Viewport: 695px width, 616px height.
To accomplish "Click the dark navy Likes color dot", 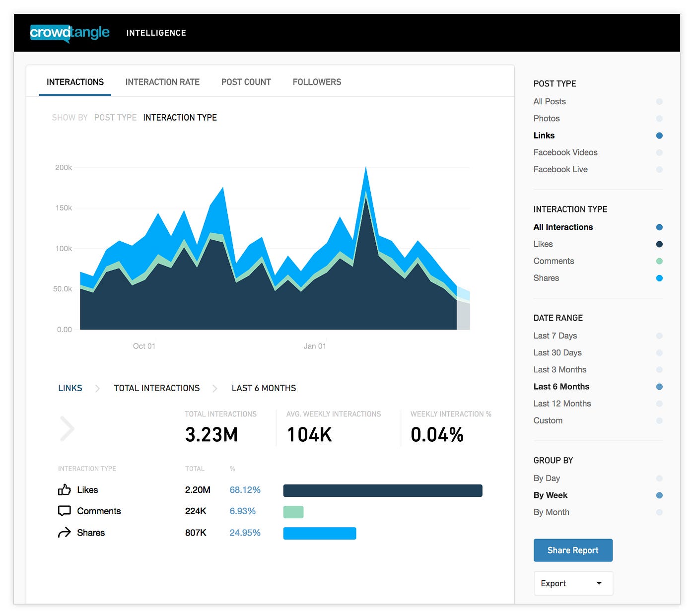I will [659, 244].
